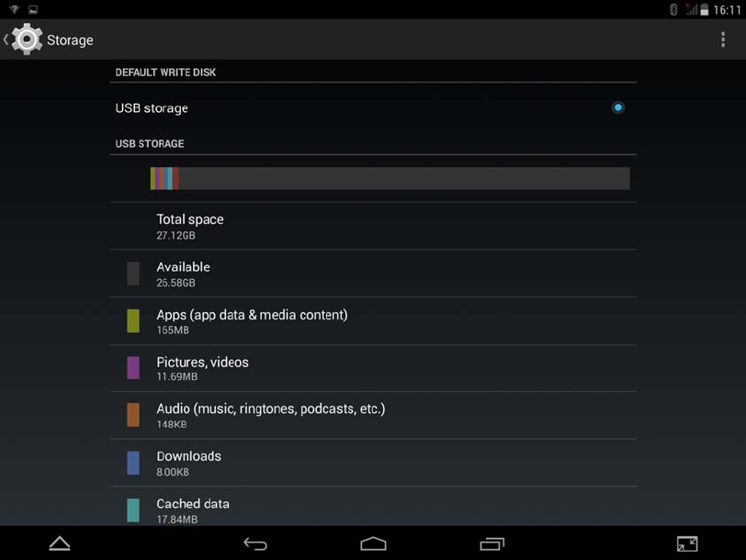The width and height of the screenshot is (746, 560).
Task: Tap the USB storage default disk row
Action: point(373,108)
